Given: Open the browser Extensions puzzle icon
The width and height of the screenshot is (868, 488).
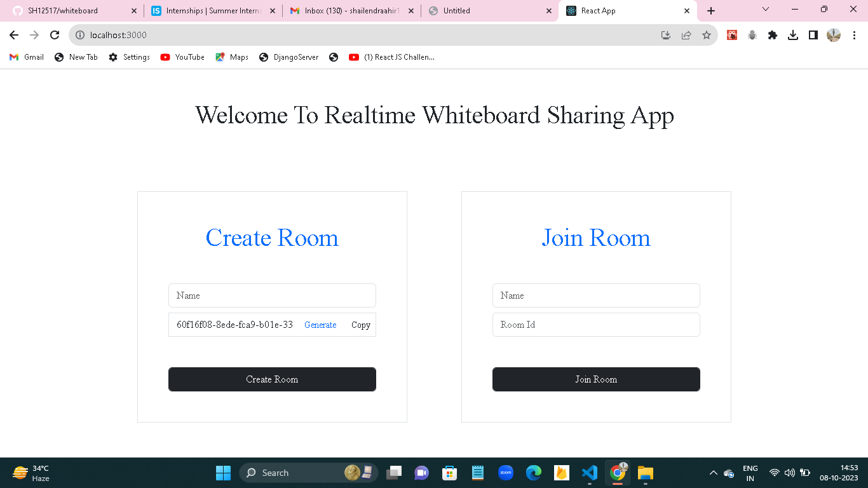Looking at the screenshot, I should pyautogui.click(x=773, y=36).
